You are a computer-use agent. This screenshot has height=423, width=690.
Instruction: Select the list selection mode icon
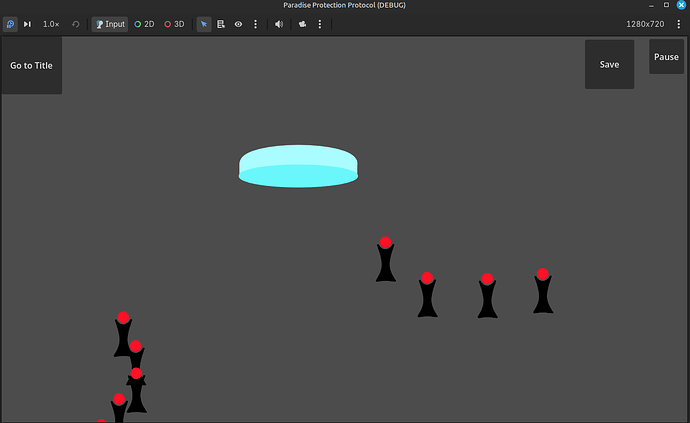pyautogui.click(x=221, y=24)
